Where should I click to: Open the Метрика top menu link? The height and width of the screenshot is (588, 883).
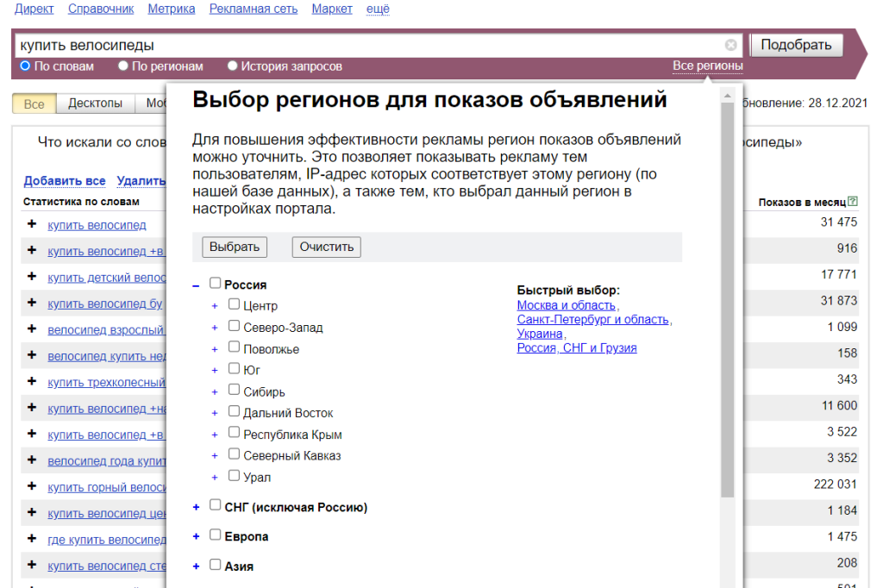(x=171, y=9)
